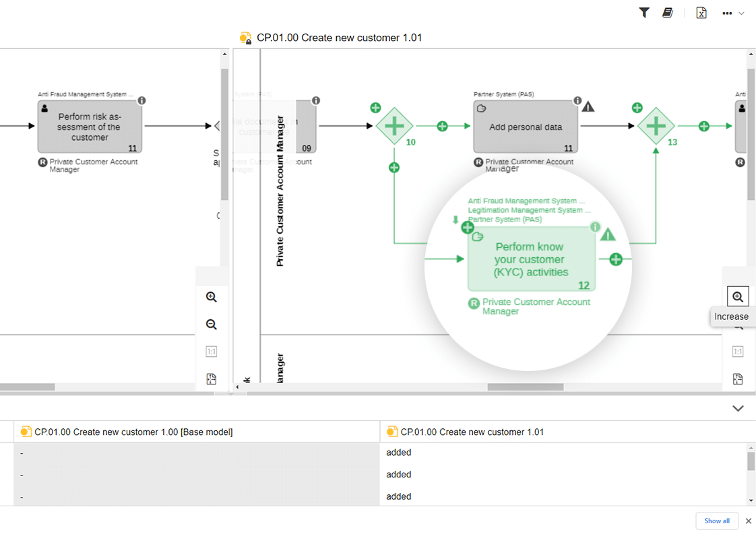Click the Show all button
This screenshot has height=534, width=756.
point(717,521)
